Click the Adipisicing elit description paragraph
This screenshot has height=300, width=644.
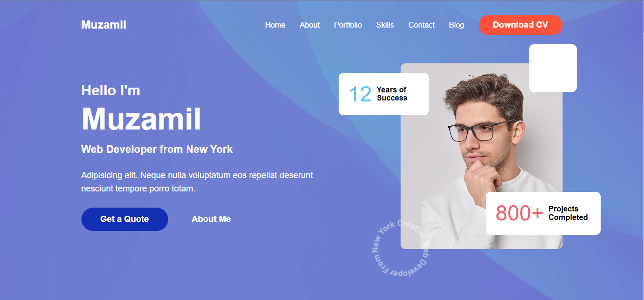[197, 182]
